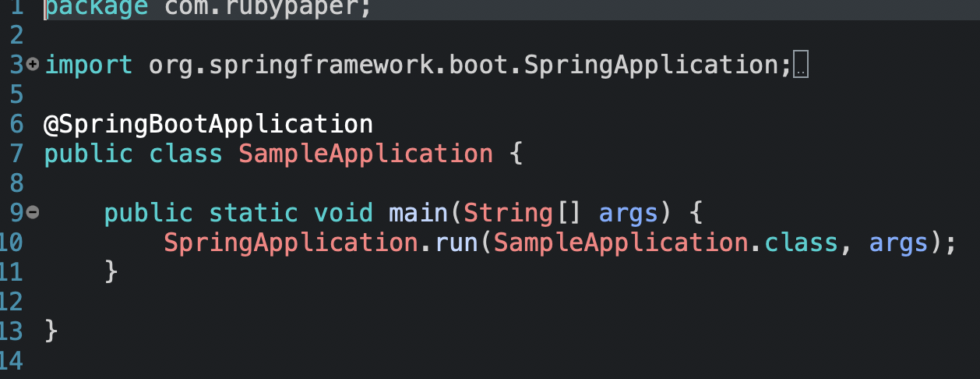Click line number 5 in the gutter
Viewport: 980px width, 379px height.
17,95
